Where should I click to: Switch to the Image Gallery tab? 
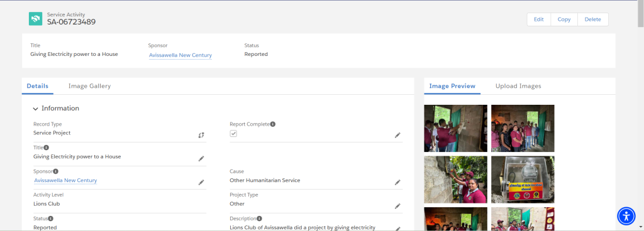pos(89,86)
